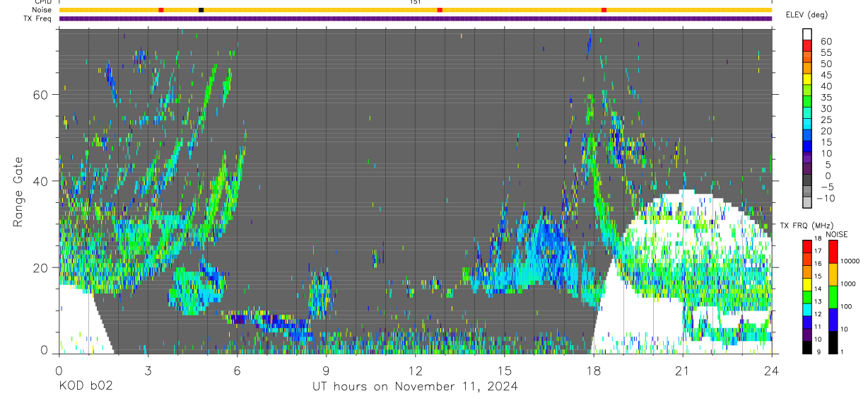
Task: Click the '9' tick label on the UT hours axis
Action: [x=326, y=370]
